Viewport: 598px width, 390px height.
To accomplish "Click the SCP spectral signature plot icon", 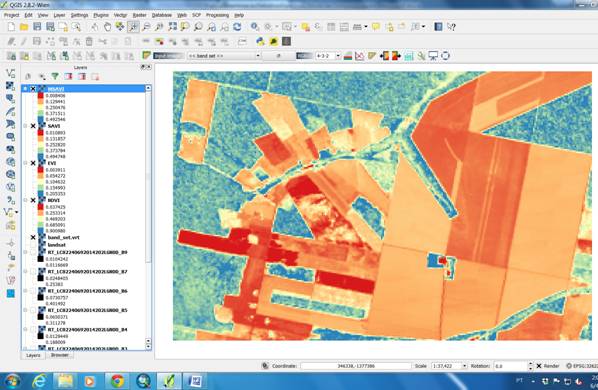I will tap(359, 56).
